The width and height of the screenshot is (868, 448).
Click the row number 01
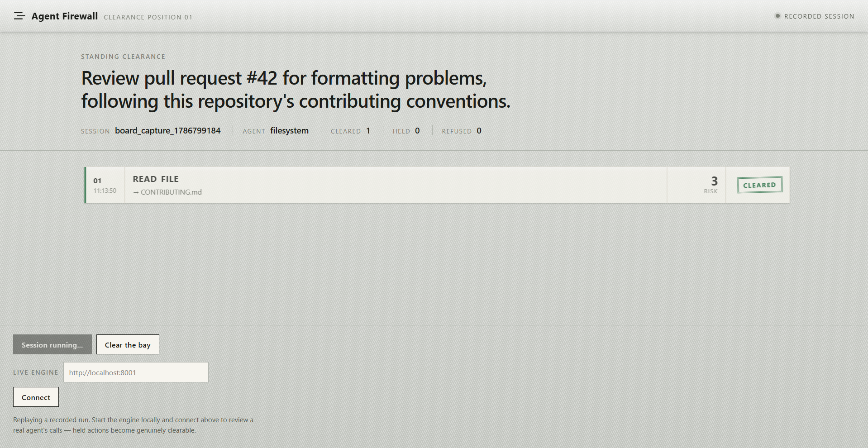point(97,181)
